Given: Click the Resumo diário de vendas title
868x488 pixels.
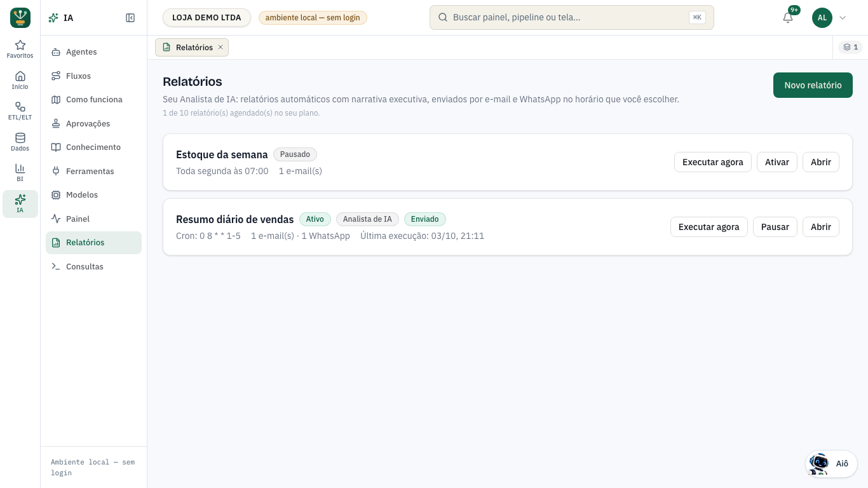Looking at the screenshot, I should click(235, 219).
